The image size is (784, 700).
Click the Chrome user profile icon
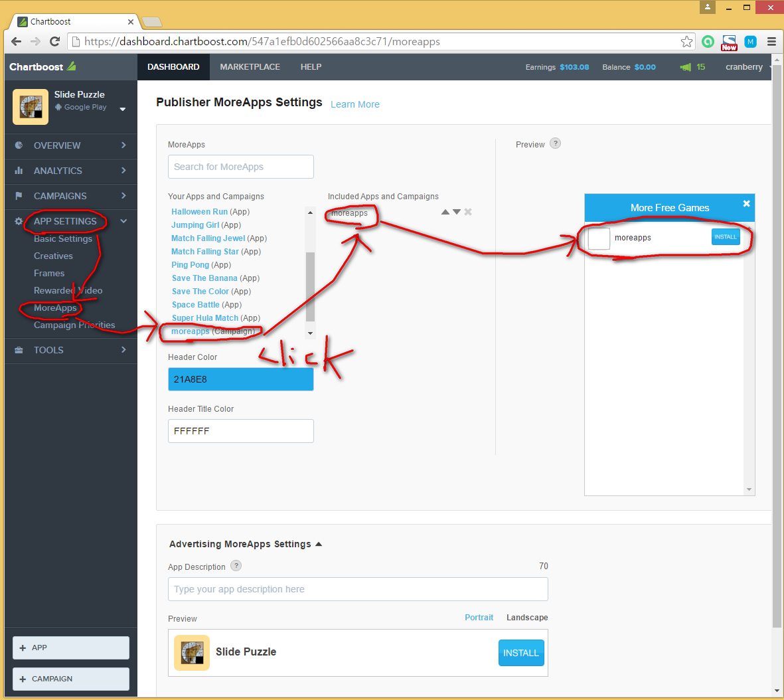[x=708, y=7]
